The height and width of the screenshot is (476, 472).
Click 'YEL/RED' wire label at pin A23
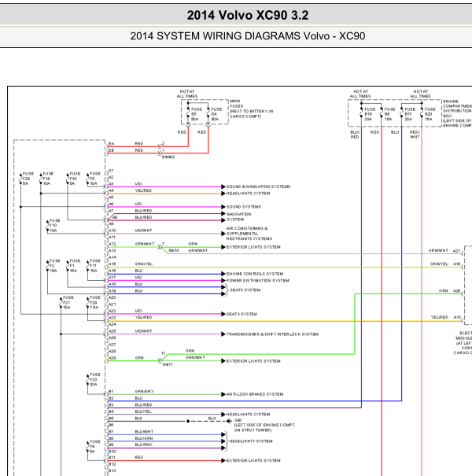tap(143, 317)
